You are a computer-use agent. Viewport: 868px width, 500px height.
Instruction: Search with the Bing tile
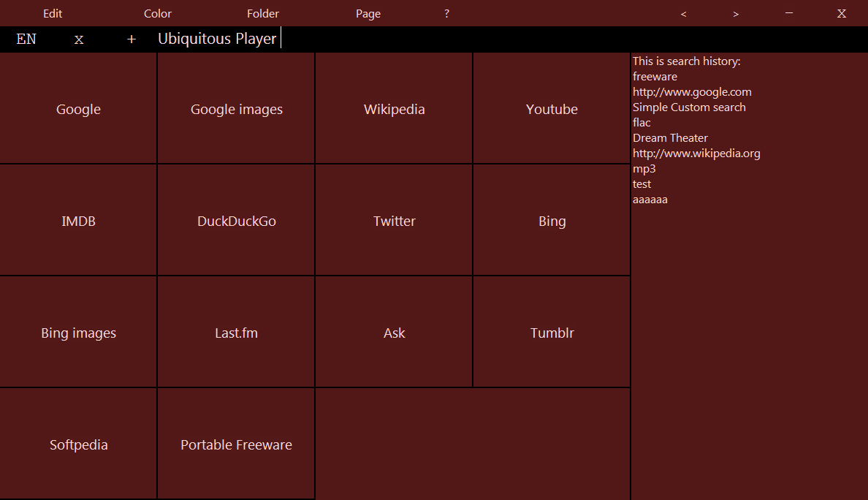point(552,220)
